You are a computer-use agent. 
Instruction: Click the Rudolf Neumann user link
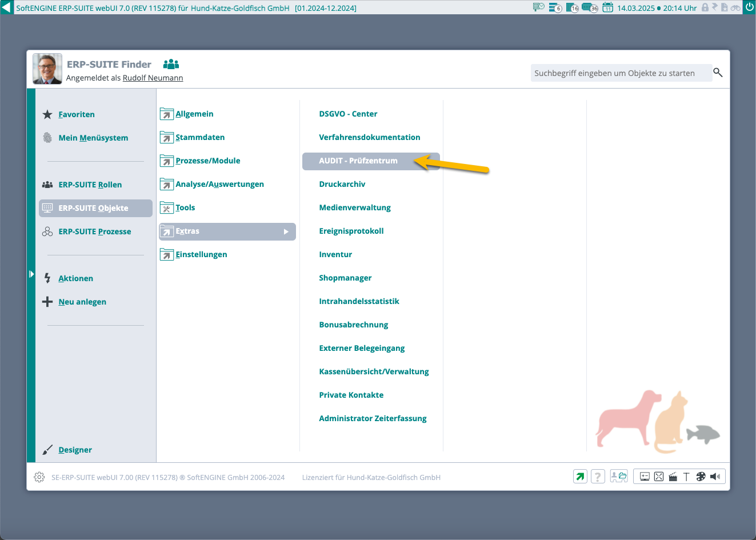pyautogui.click(x=153, y=78)
